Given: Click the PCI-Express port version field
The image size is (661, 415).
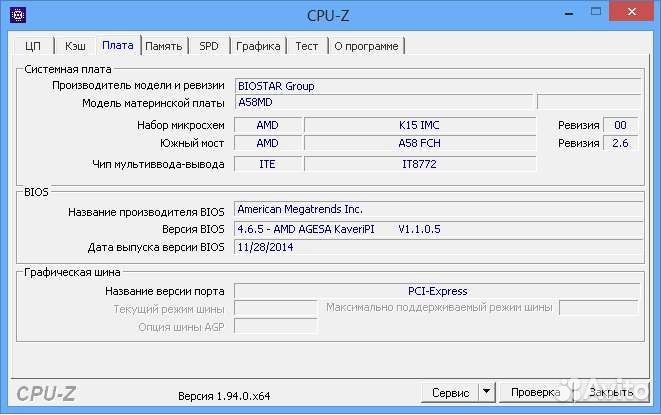Looking at the screenshot, I should pyautogui.click(x=437, y=291).
